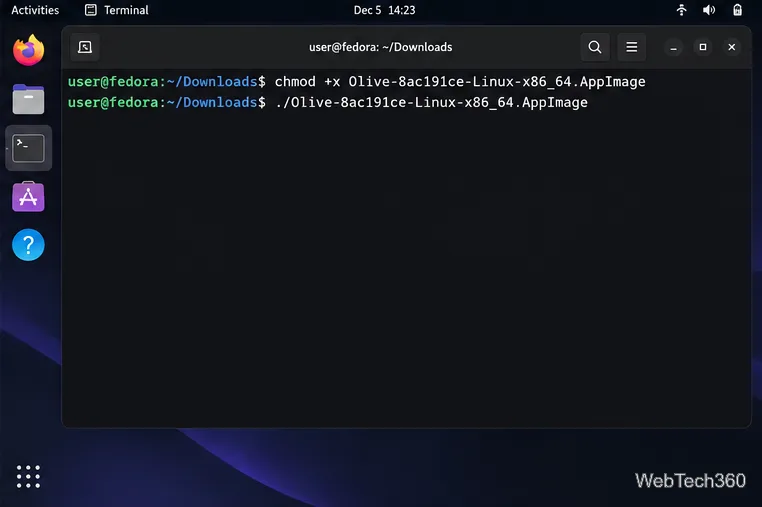Screen dimensions: 762x507
Task: Click the chmod +x command text
Action: (460, 82)
